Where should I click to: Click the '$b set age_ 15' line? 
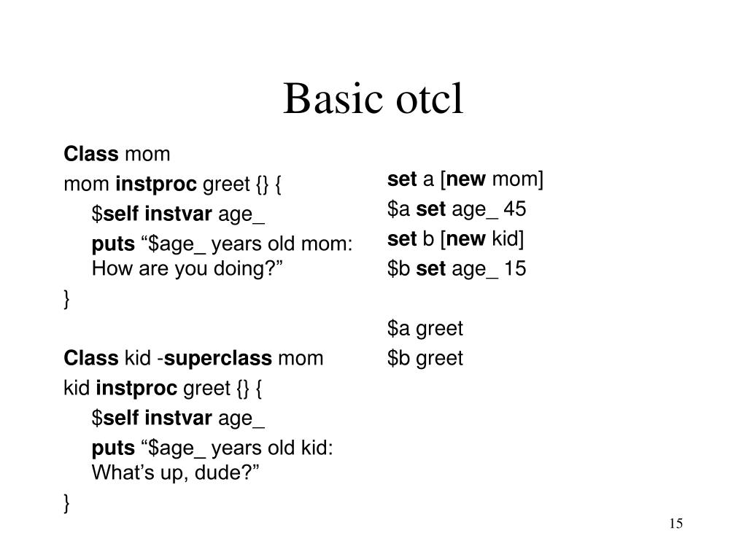click(x=457, y=268)
